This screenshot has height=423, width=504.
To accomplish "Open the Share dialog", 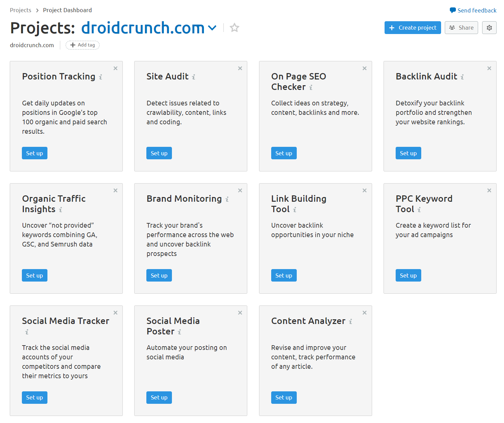I will (461, 28).
